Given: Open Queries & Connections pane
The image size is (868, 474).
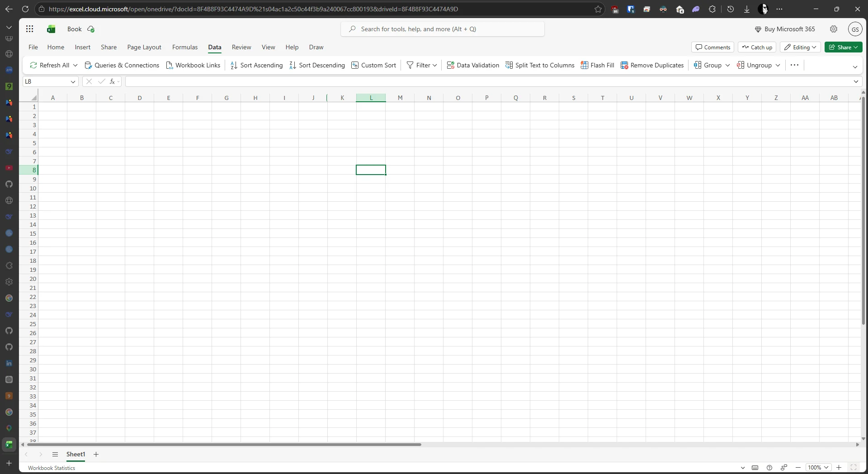Looking at the screenshot, I should [x=122, y=65].
